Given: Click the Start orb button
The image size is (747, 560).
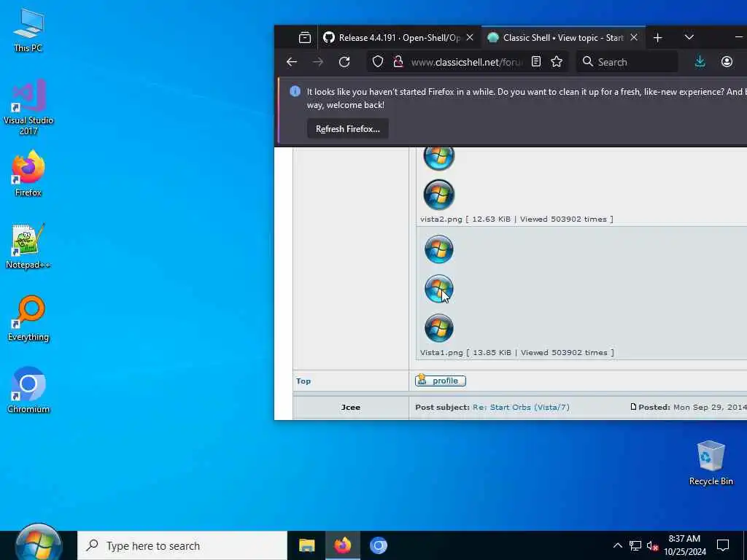Looking at the screenshot, I should [x=39, y=543].
